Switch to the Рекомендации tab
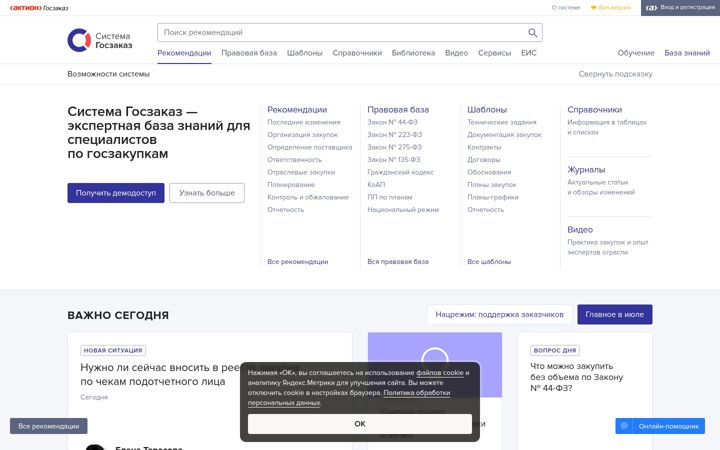Screen dimensions: 720x450 184,53
